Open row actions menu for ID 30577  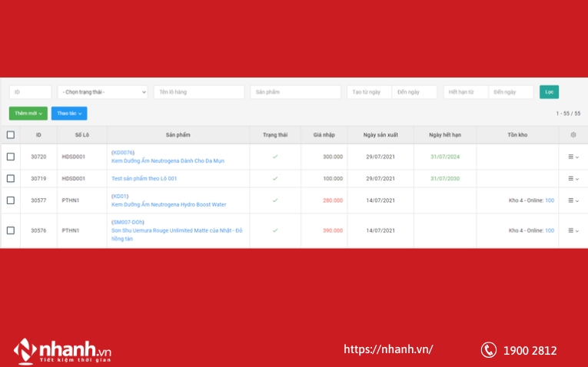coord(573,200)
